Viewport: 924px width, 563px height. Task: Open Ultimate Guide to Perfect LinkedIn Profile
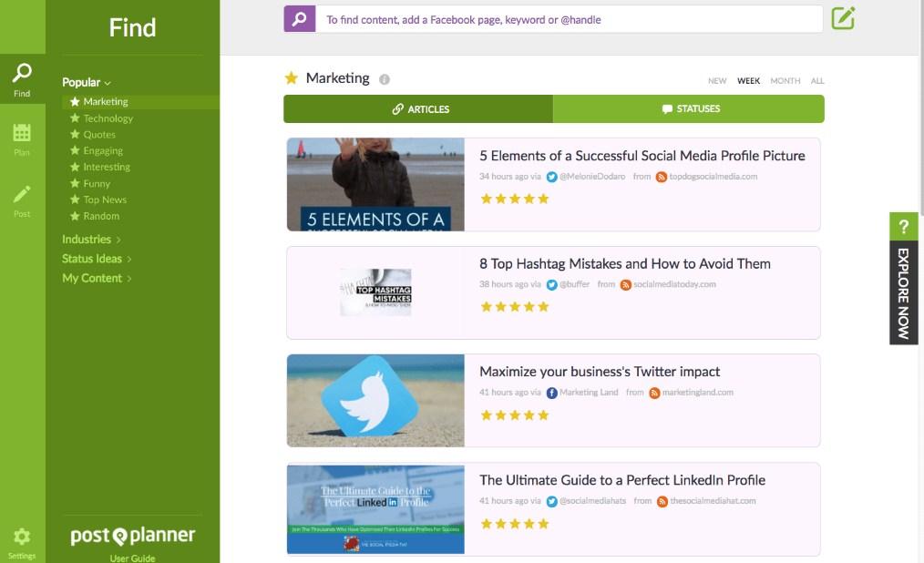tap(622, 480)
